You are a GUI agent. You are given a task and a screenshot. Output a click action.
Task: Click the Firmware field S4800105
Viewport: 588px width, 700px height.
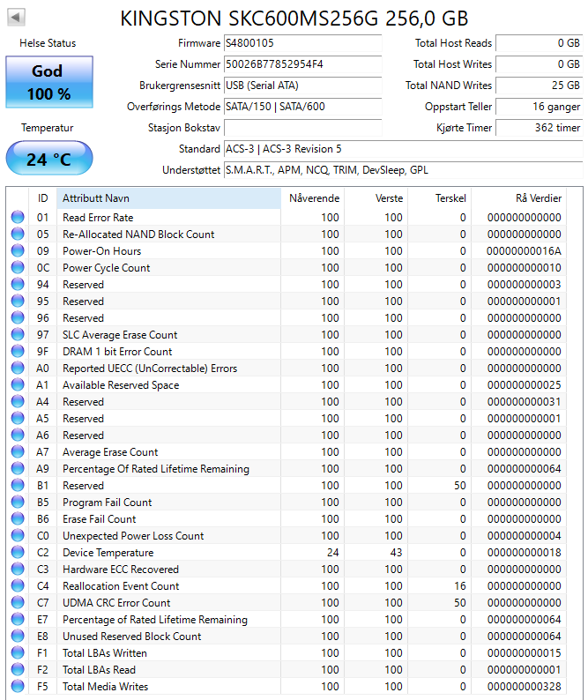(x=302, y=43)
